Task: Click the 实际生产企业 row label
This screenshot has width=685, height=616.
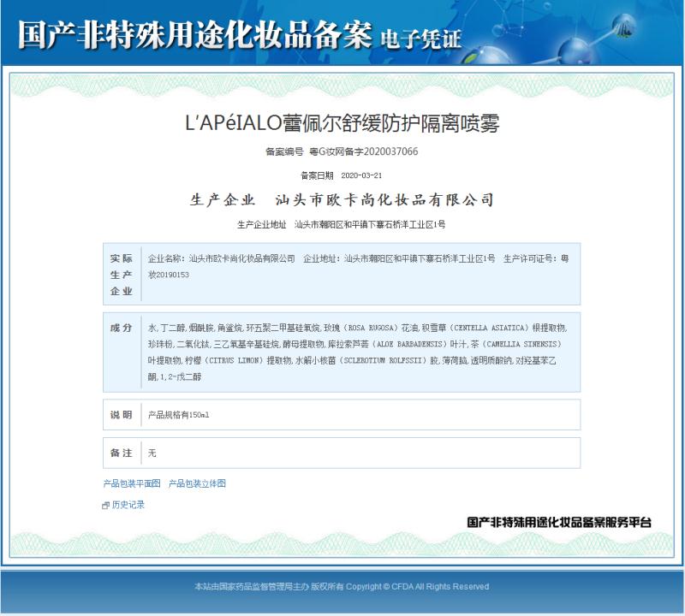Action: 121,275
